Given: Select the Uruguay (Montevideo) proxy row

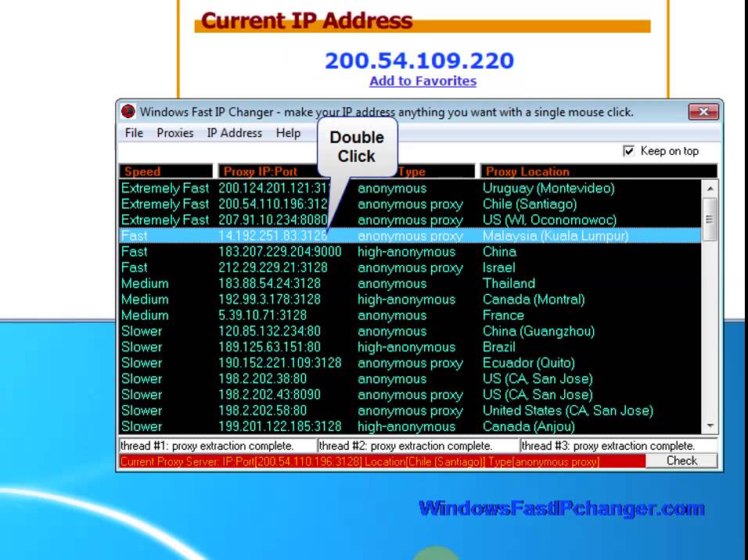Looking at the screenshot, I should [410, 188].
